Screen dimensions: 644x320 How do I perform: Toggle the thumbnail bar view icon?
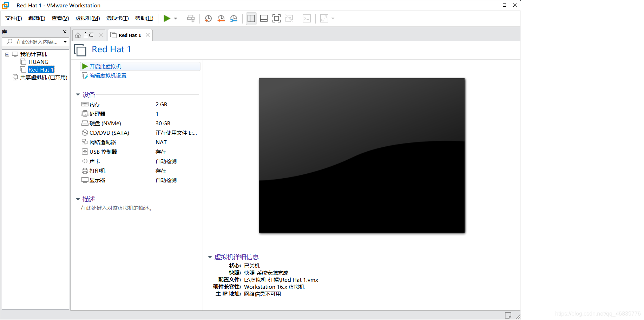coord(264,19)
